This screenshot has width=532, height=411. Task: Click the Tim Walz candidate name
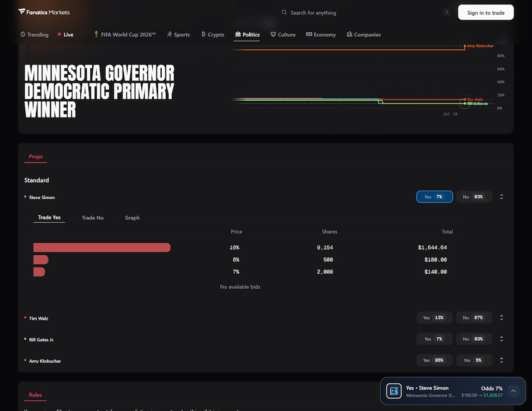(39, 318)
